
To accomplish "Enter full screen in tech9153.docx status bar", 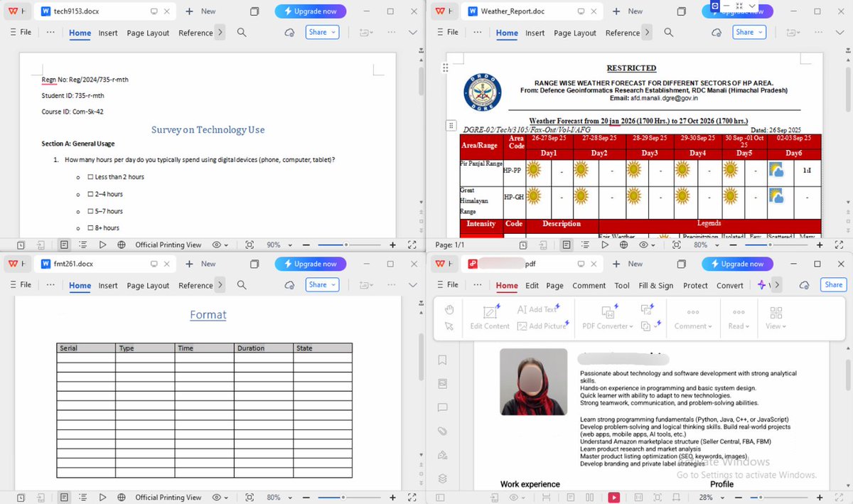I will point(412,245).
